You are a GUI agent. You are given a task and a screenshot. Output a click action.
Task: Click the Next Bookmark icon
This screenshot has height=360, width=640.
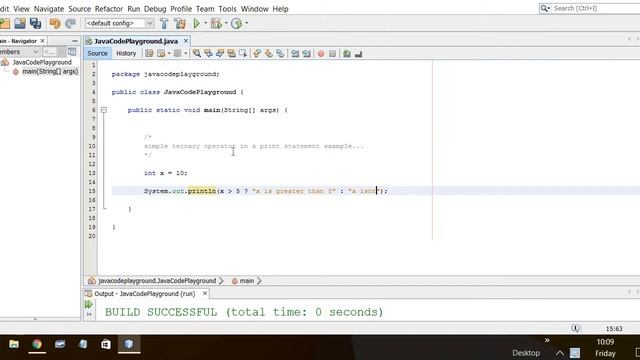[x=269, y=53]
